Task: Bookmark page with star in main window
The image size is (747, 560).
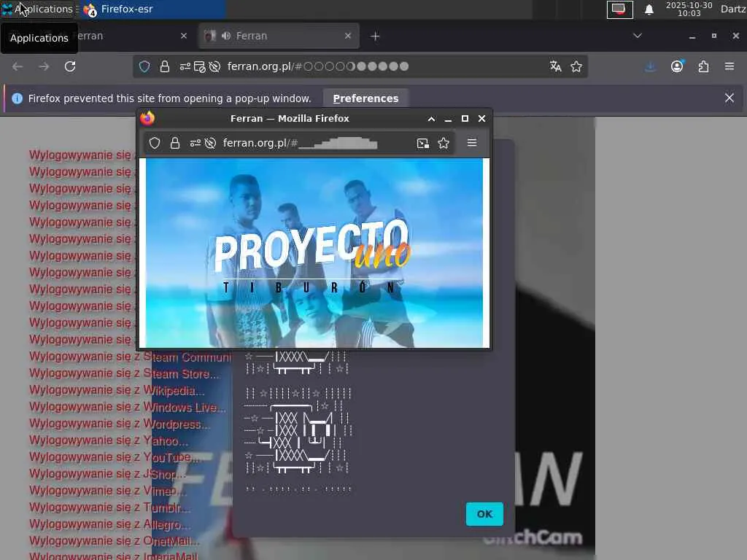Action: 576,66
